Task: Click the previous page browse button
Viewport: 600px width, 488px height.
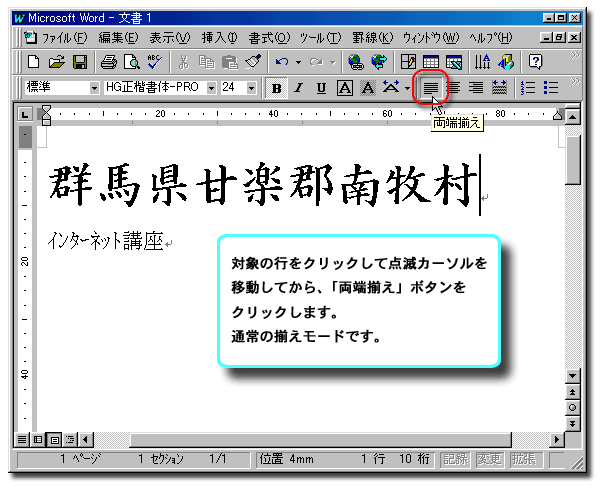Action: click(572, 392)
